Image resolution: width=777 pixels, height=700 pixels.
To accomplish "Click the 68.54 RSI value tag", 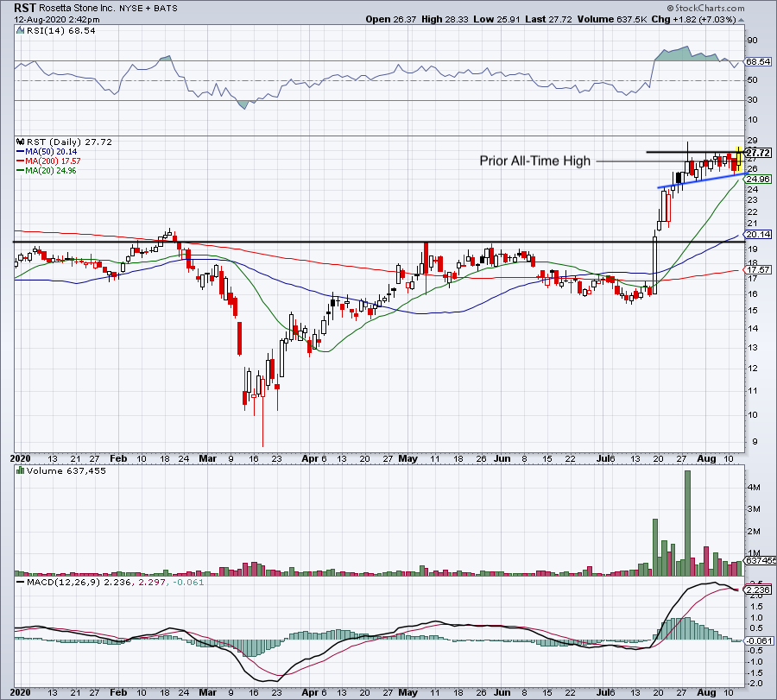I will point(757,62).
